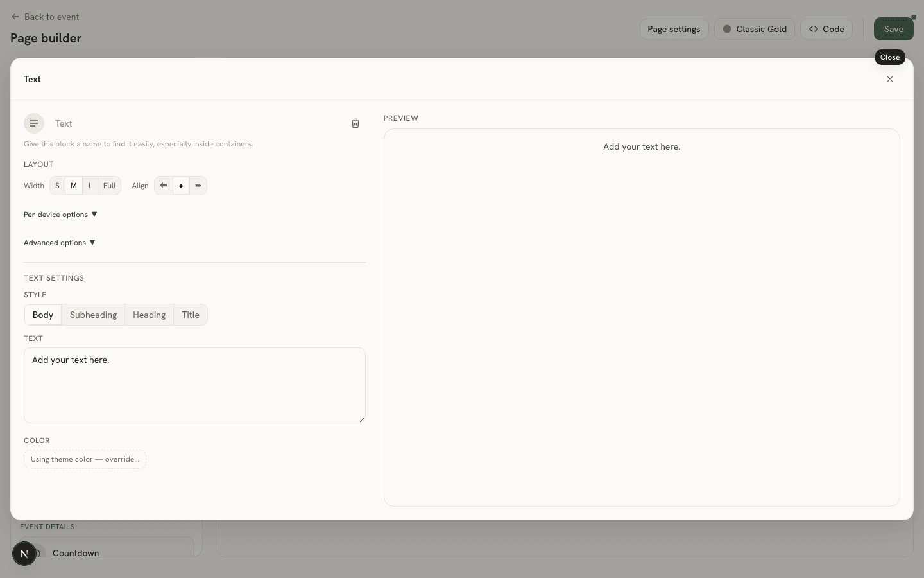The image size is (924, 578).
Task: Open Page settings
Action: pyautogui.click(x=674, y=29)
